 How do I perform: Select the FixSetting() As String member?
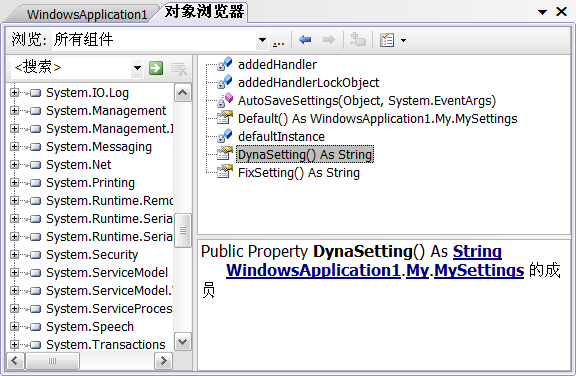tap(299, 173)
